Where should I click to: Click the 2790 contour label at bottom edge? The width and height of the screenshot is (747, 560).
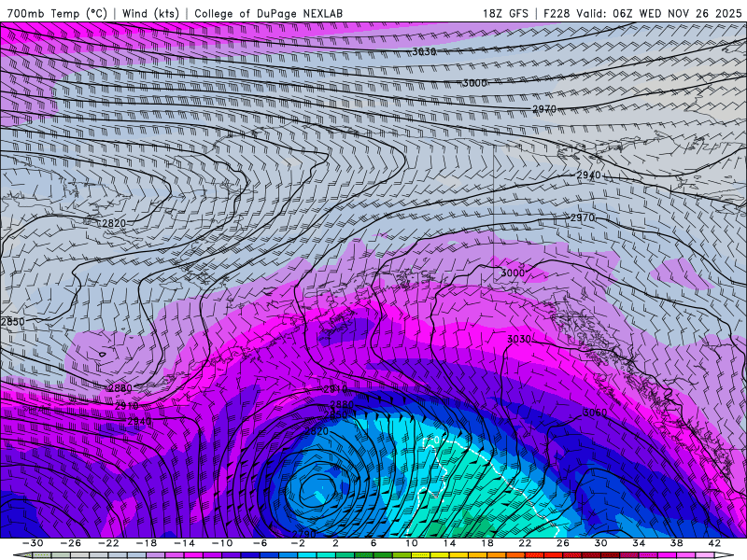(x=303, y=534)
